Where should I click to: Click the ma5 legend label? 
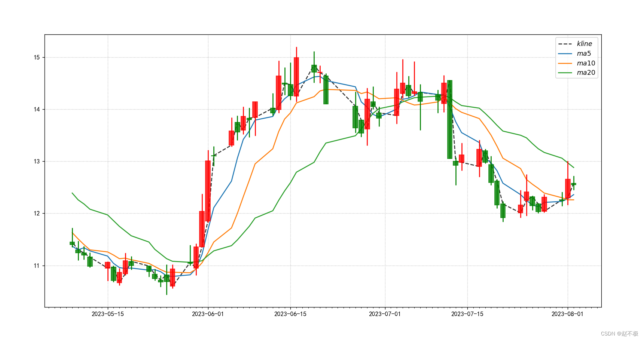584,53
